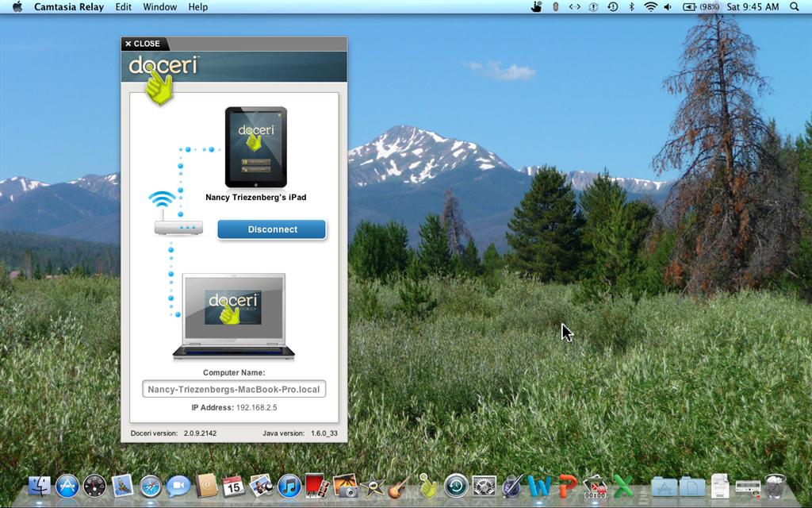Open the Documents folder stack in the Dock
812x508 pixels.
(692, 487)
